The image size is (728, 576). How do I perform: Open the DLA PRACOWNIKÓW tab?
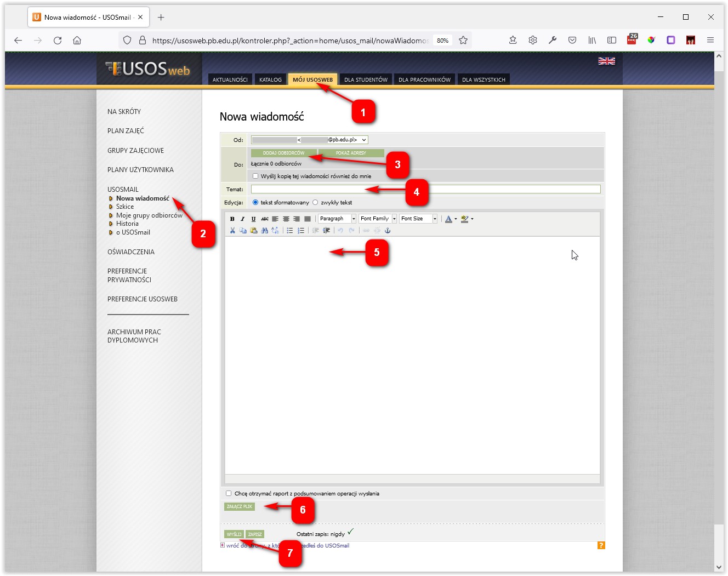point(424,79)
